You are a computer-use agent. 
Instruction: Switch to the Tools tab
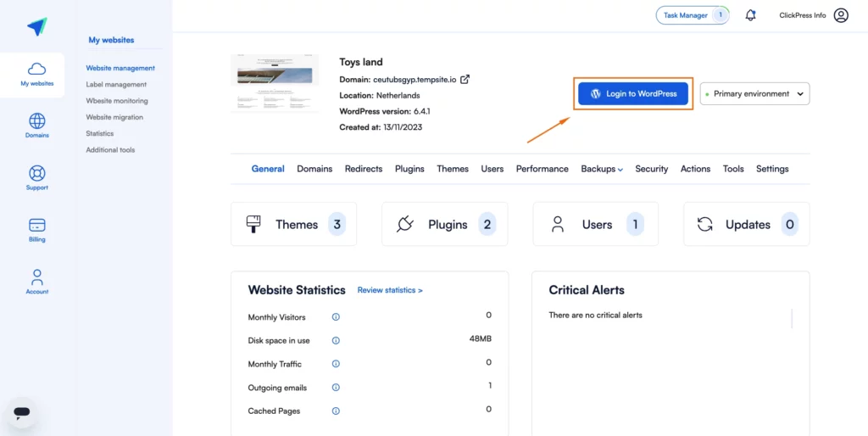pyautogui.click(x=733, y=169)
